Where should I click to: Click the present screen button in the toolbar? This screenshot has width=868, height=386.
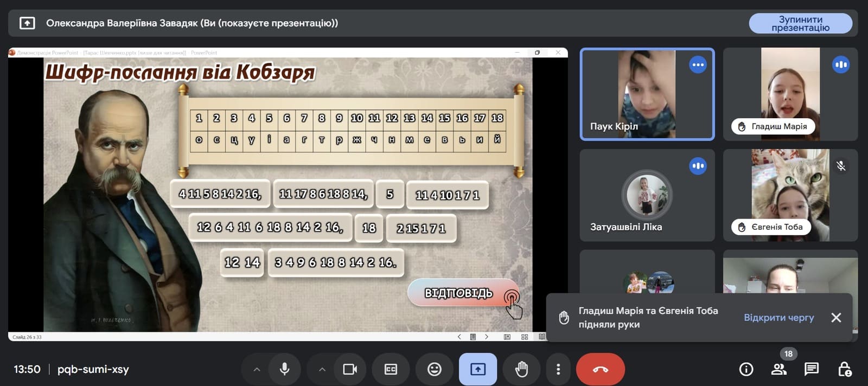point(478,369)
